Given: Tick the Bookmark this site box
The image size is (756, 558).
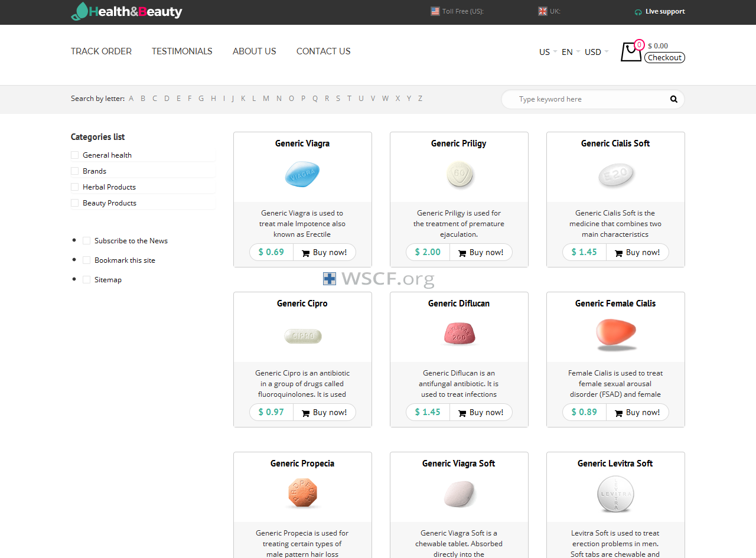Looking at the screenshot, I should click(x=86, y=260).
